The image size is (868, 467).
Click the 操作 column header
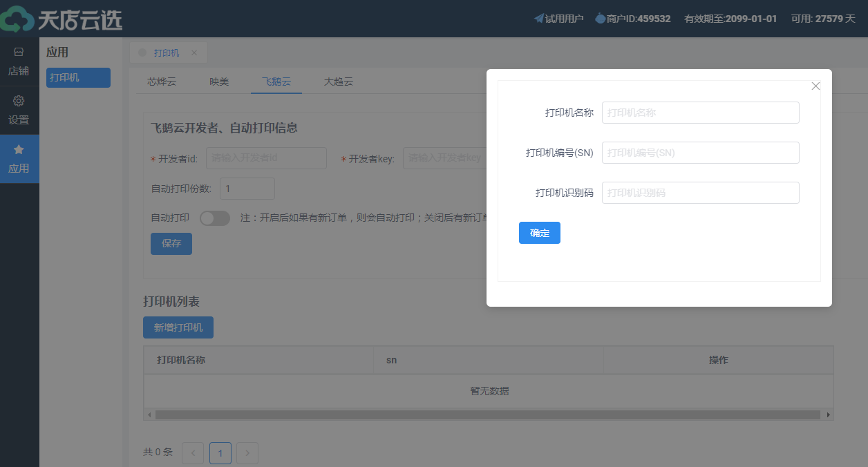(x=719, y=360)
